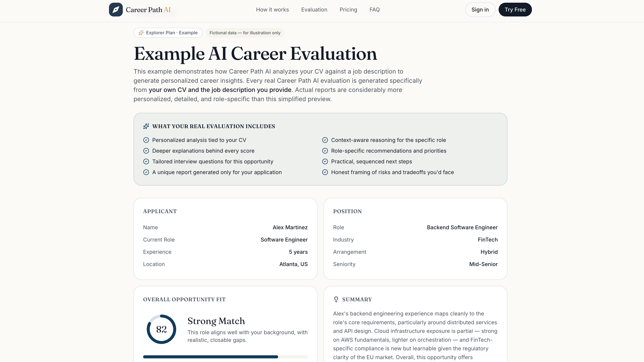
Task: Click check icon next to Deeper explanations behind every score
Action: [x=146, y=151]
